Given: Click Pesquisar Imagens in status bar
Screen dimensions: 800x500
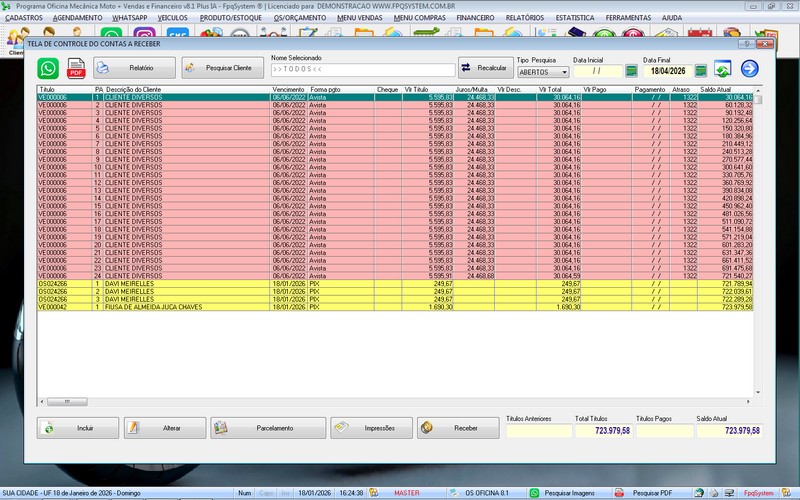Looking at the screenshot, I should (x=567, y=492).
